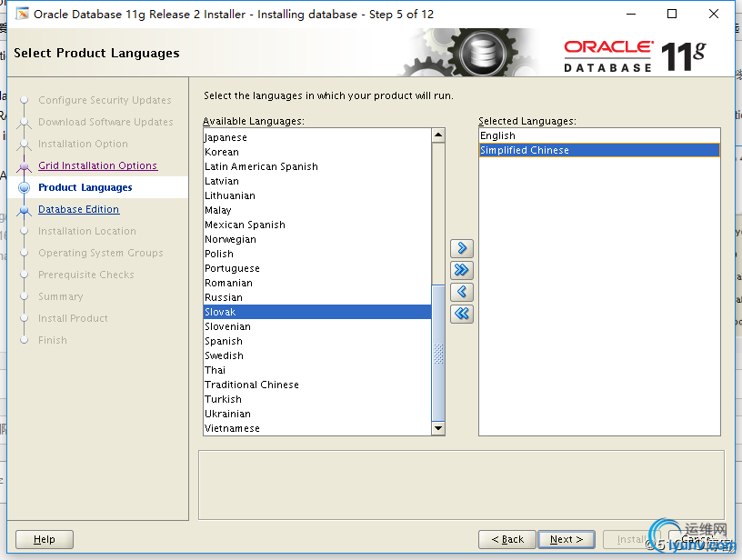
Task: Open the Grid Installation Options step
Action: (97, 165)
